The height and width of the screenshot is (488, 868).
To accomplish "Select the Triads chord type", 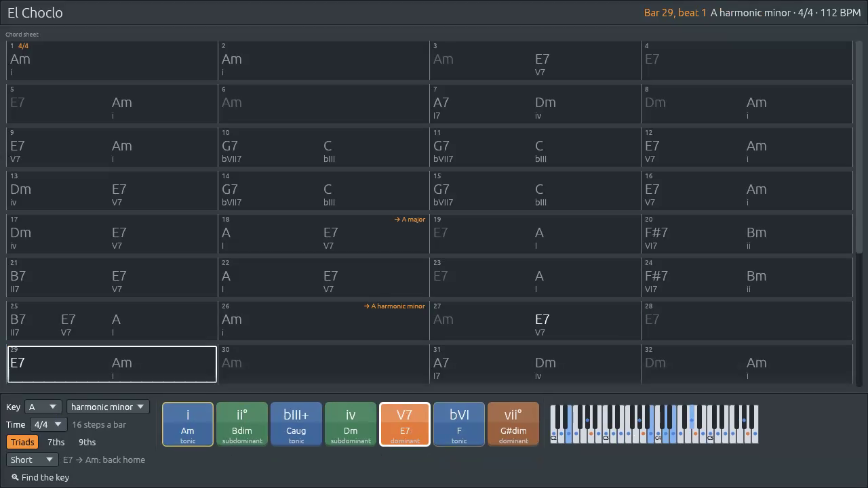I will tap(22, 442).
